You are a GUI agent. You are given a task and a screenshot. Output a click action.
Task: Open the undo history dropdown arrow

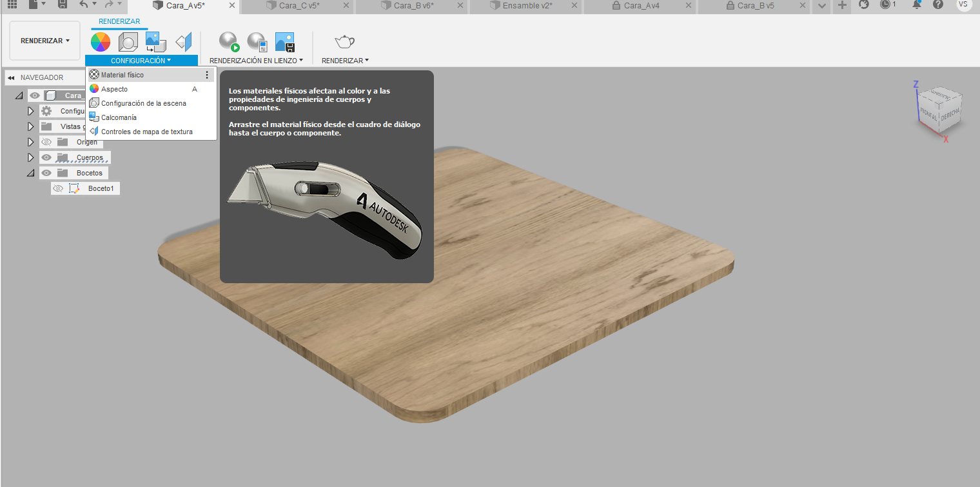click(x=95, y=5)
